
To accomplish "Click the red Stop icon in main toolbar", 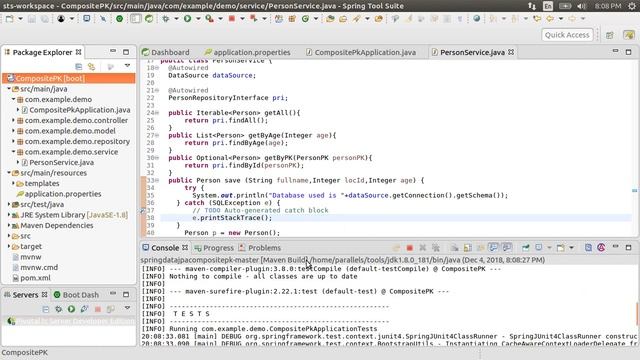I will pos(232,19).
